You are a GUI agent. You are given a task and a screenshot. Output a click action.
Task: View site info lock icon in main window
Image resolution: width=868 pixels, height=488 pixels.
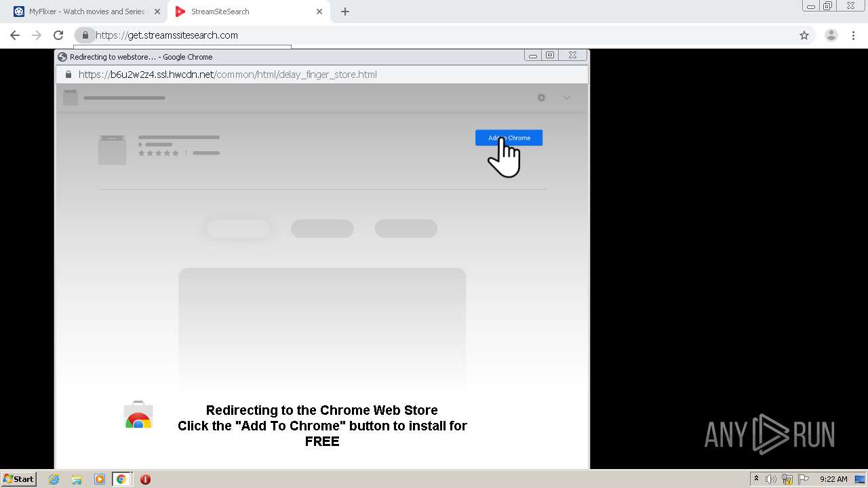click(x=85, y=35)
